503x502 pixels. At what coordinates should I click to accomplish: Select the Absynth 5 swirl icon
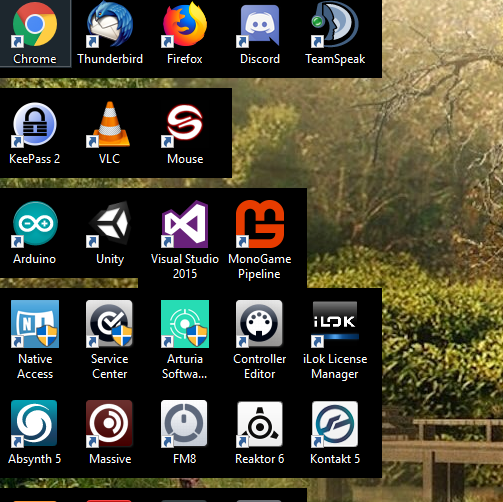click(35, 424)
